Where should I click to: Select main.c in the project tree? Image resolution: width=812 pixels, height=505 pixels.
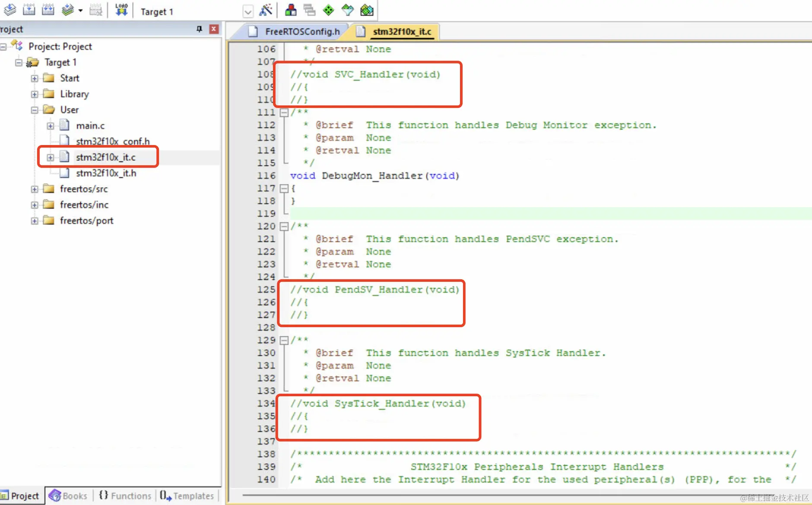point(90,126)
